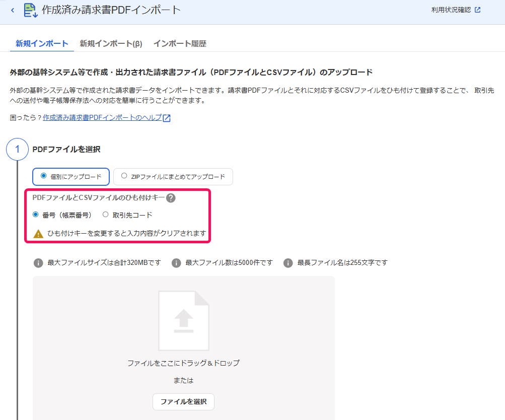505x420 pixels.
Task: Click info icon beside 最大ファイルサイズ
Action: (x=38, y=263)
